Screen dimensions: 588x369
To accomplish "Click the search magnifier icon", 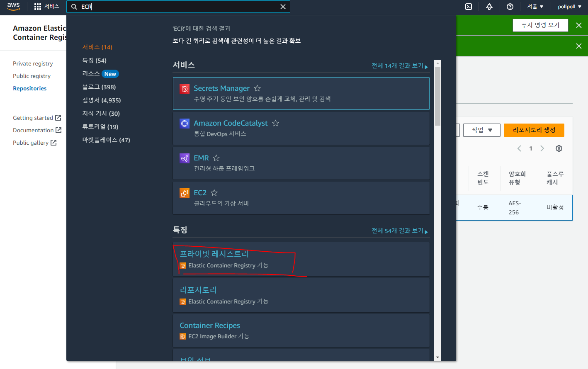I will (x=74, y=7).
